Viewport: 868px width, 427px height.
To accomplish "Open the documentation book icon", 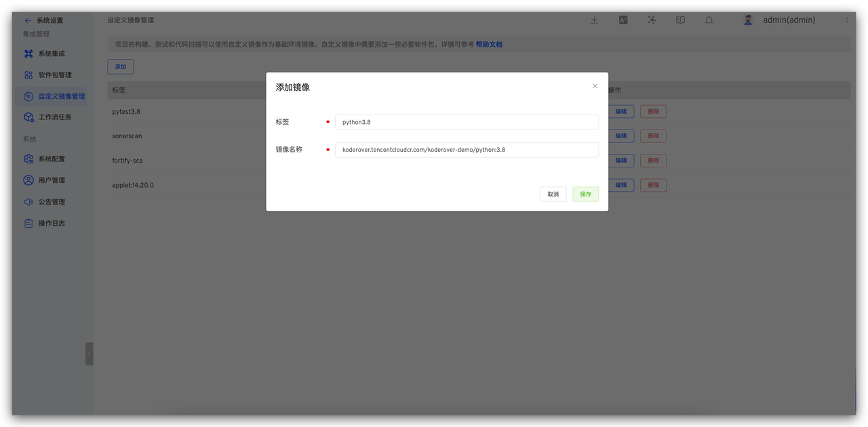I will click(x=680, y=20).
